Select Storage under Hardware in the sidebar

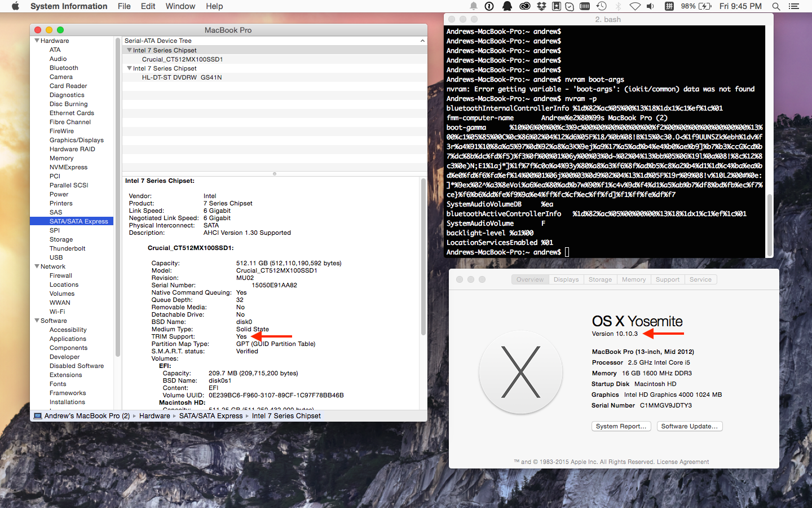61,239
